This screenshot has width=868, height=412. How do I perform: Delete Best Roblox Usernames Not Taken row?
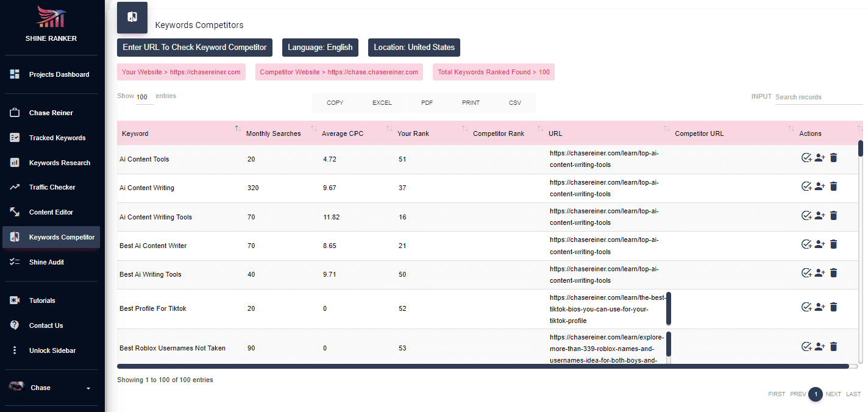click(x=834, y=347)
